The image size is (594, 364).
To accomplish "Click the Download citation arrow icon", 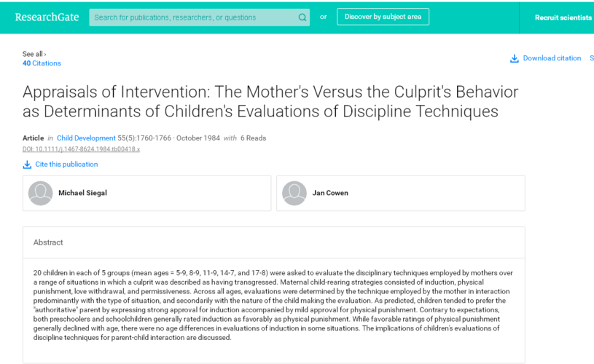I will pos(514,58).
